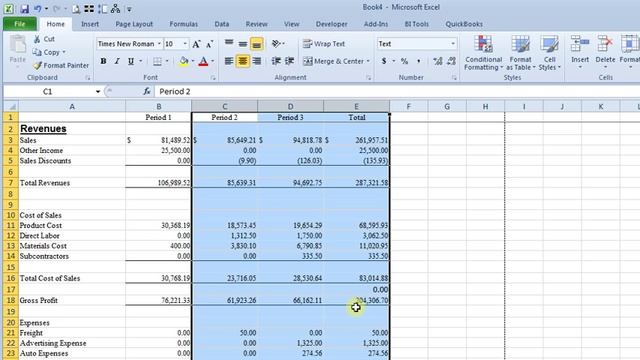Open Underline style dropdown arrow
Image resolution: width=640 pixels, height=360 pixels.
pos(141,61)
